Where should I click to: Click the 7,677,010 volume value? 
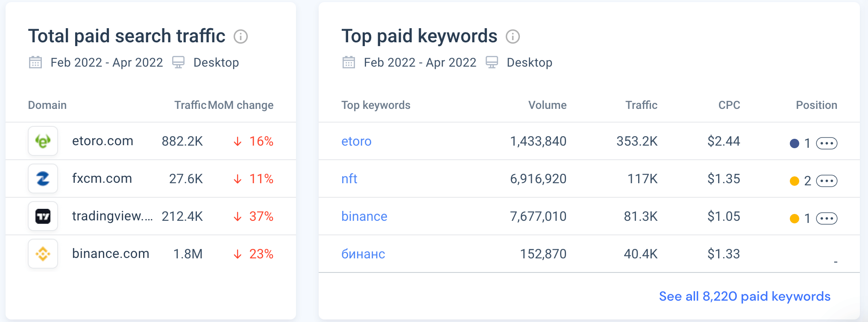coord(538,217)
